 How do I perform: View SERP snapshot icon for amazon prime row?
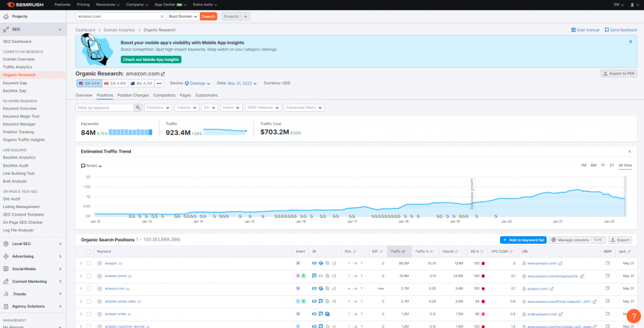click(x=608, y=276)
